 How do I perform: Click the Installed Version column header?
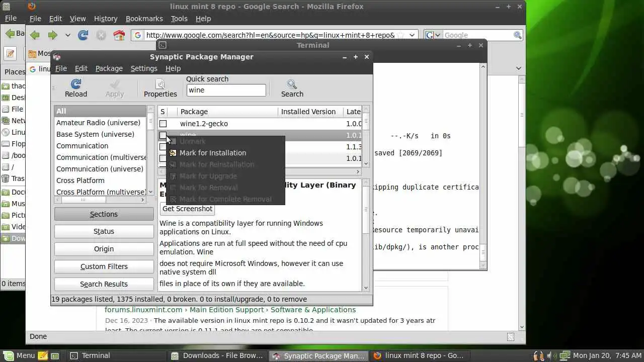tap(310, 112)
